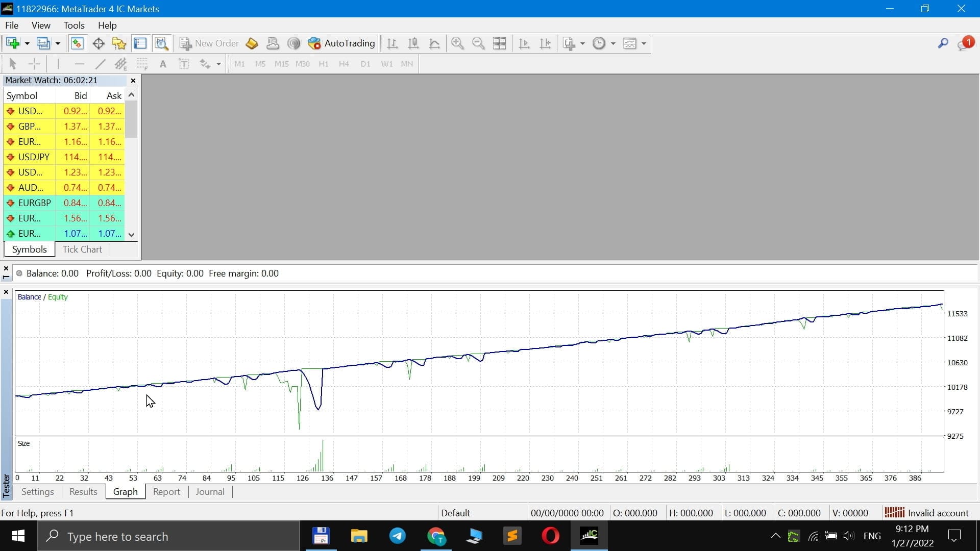980x551 pixels.
Task: Click the New Order button
Action: click(x=209, y=43)
